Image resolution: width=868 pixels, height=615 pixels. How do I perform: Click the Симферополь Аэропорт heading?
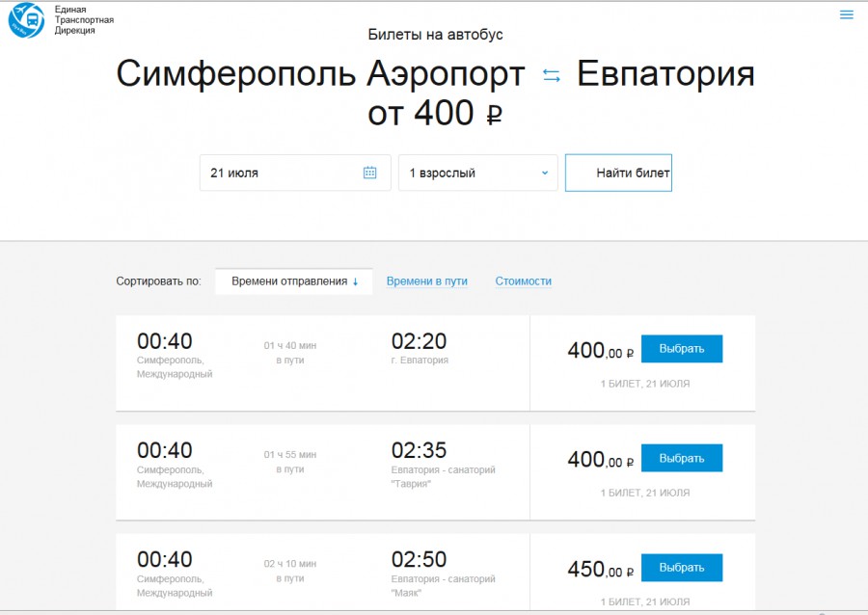pyautogui.click(x=320, y=73)
